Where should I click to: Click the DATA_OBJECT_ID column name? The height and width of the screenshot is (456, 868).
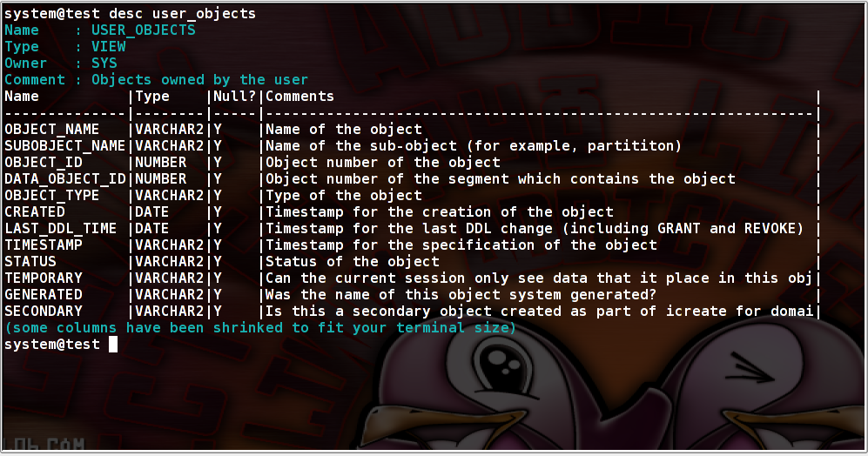[x=64, y=179]
